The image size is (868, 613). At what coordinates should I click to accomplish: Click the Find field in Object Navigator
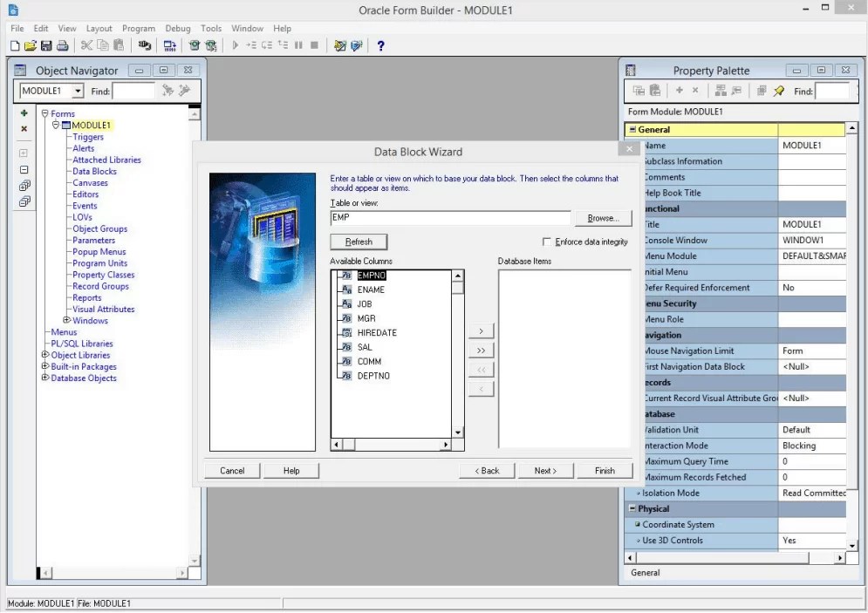coord(133,91)
